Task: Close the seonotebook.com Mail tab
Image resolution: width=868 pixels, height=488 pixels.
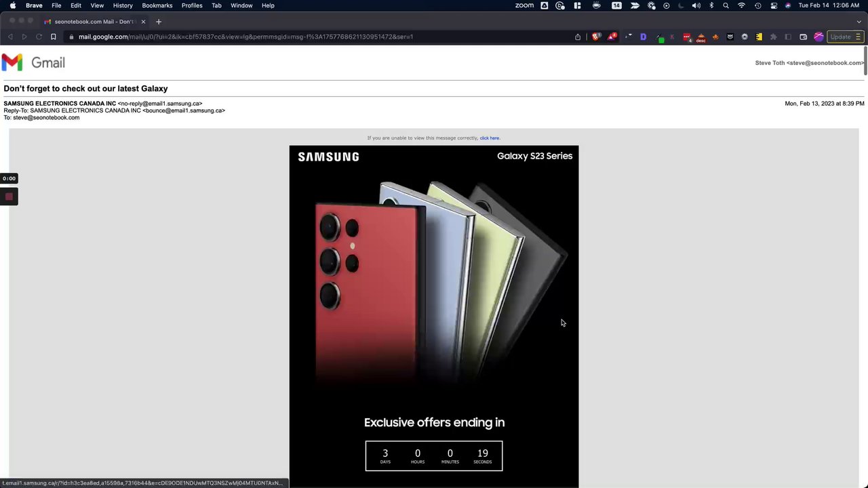Action: pos(143,22)
